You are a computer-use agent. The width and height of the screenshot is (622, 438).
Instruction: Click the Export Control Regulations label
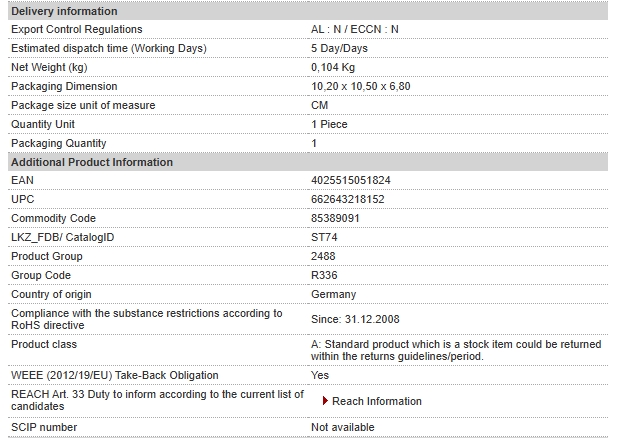(x=77, y=29)
